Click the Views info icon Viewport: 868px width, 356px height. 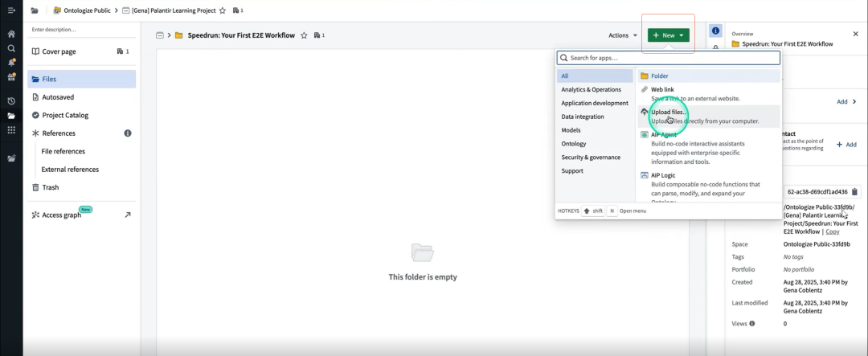tap(751, 323)
